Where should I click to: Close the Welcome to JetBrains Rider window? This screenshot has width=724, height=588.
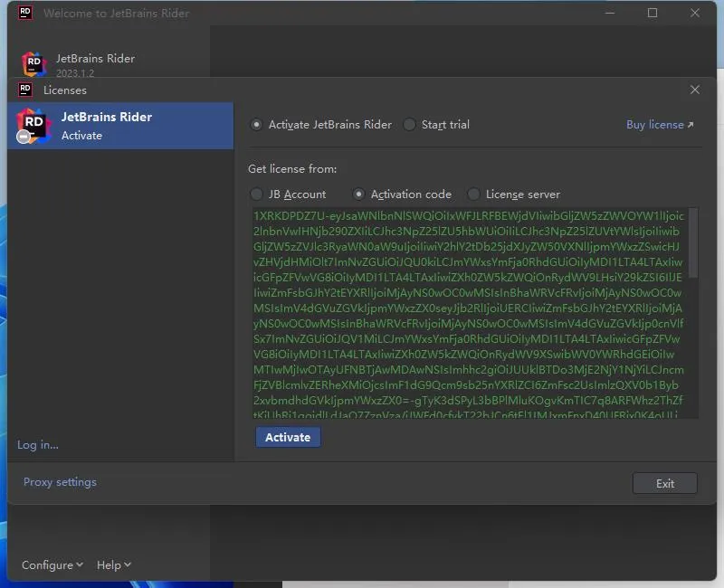[694, 13]
